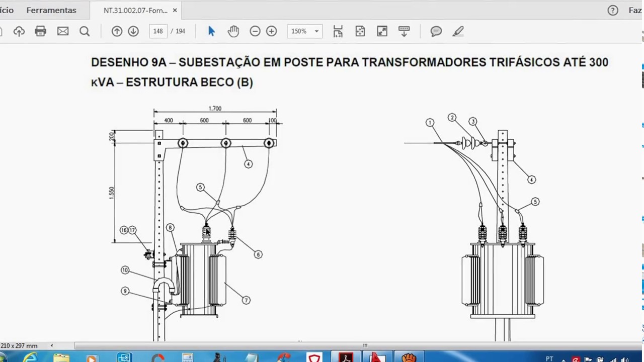Activate the selection arrow tool

click(211, 31)
